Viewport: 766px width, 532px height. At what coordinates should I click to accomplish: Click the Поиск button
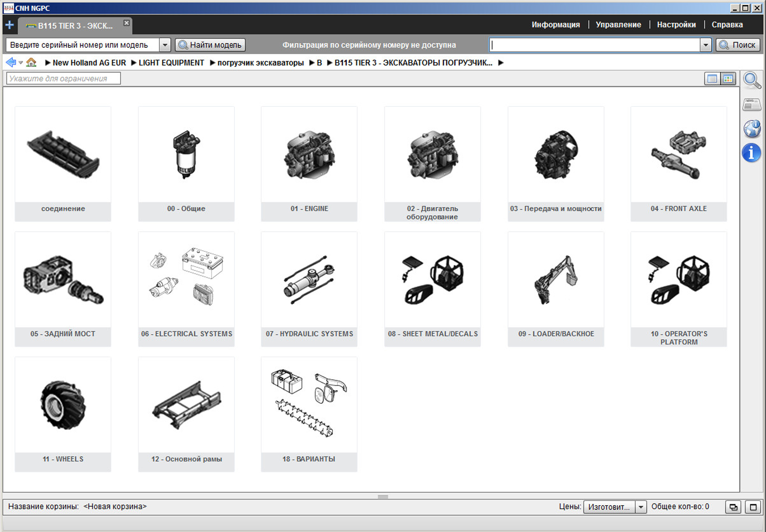coord(738,45)
